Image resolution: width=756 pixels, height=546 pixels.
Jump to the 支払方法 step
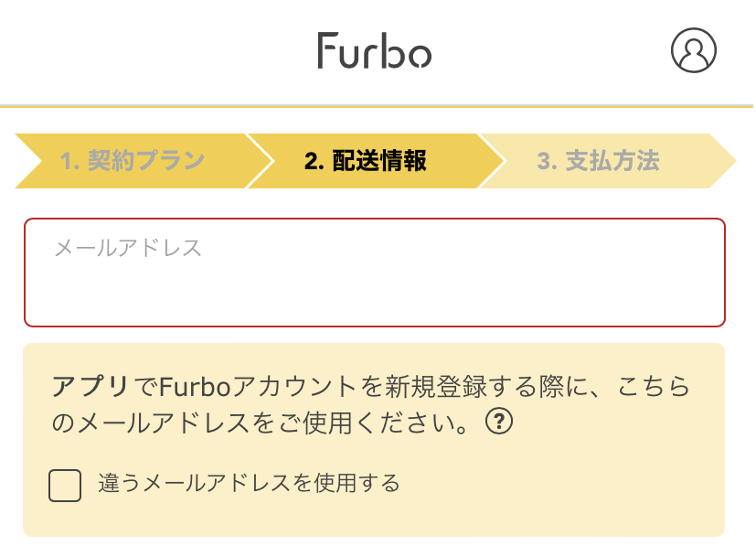pyautogui.click(x=599, y=162)
